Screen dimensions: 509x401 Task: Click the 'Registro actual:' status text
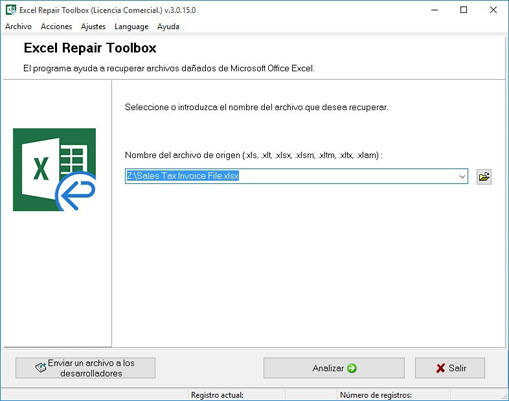click(x=217, y=395)
